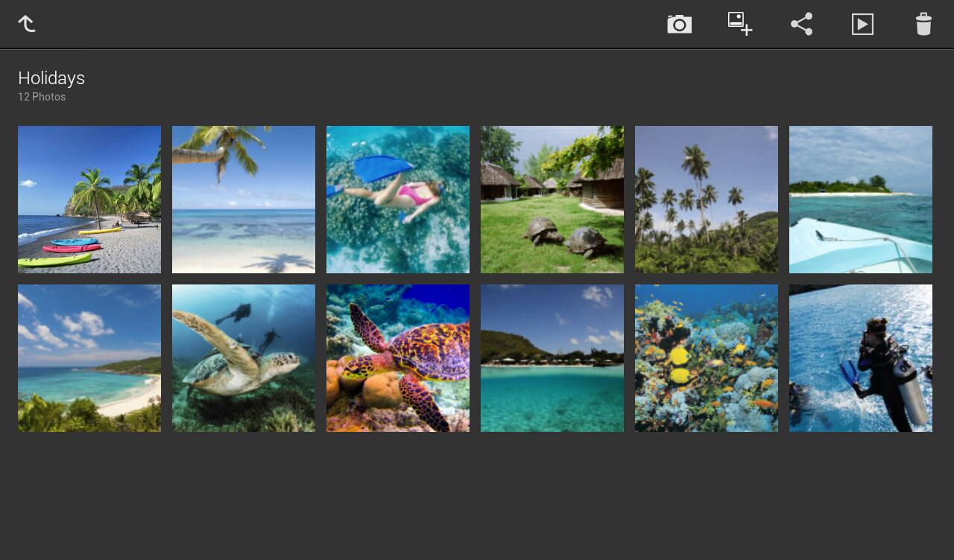Select the add-to-album icon

(x=739, y=24)
